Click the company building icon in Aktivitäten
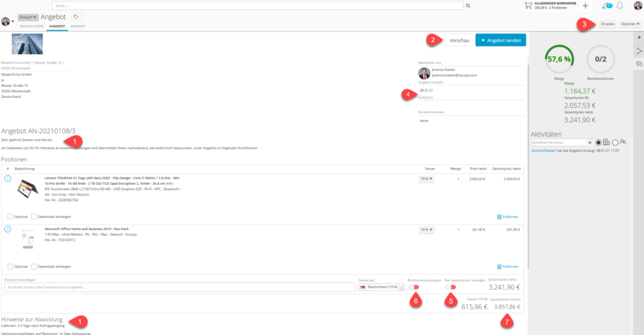 tap(606, 142)
